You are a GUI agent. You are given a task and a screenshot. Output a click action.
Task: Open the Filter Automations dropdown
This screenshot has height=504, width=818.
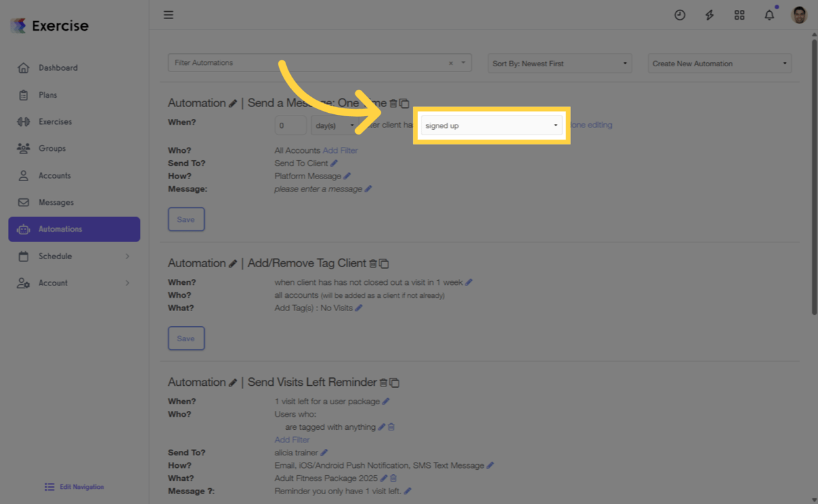[x=463, y=63]
